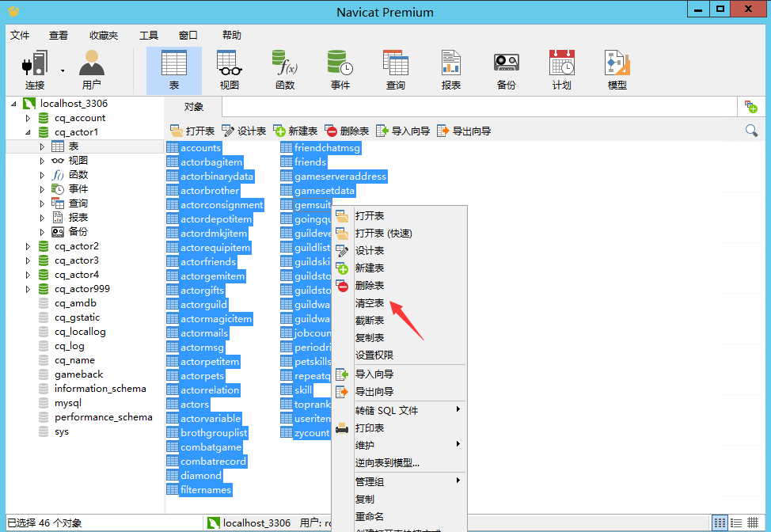Click the search magnifier icon above table list
Image resolution: width=771 pixels, height=532 pixels.
pyautogui.click(x=751, y=131)
